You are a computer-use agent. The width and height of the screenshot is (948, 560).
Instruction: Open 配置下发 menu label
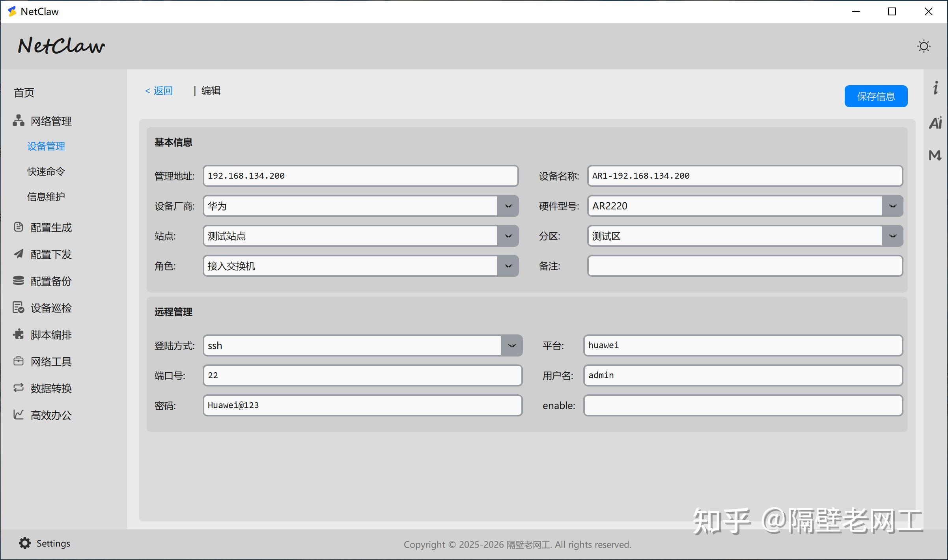51,254
